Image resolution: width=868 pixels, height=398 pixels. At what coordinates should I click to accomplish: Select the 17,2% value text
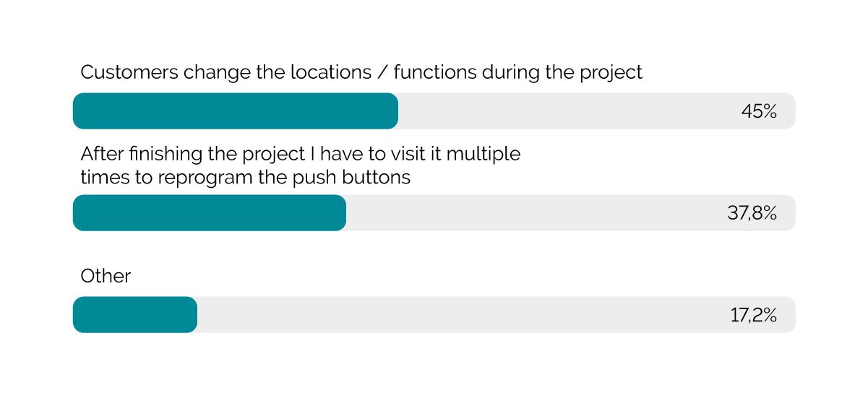tap(753, 316)
